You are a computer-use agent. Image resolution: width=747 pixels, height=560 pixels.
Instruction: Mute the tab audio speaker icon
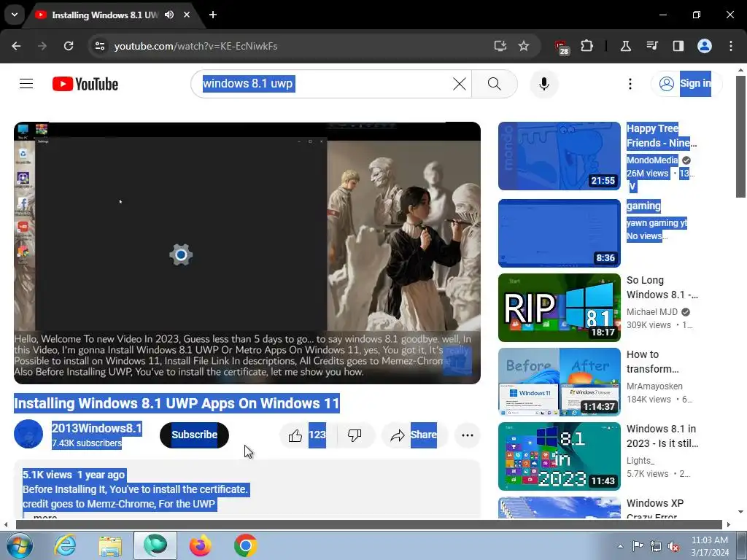coord(169,15)
